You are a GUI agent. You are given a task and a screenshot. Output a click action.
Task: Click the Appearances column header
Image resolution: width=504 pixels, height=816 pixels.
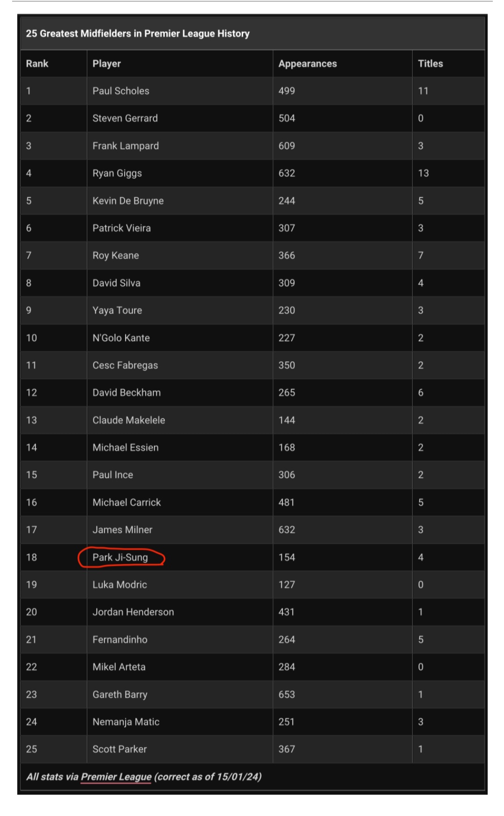(308, 64)
